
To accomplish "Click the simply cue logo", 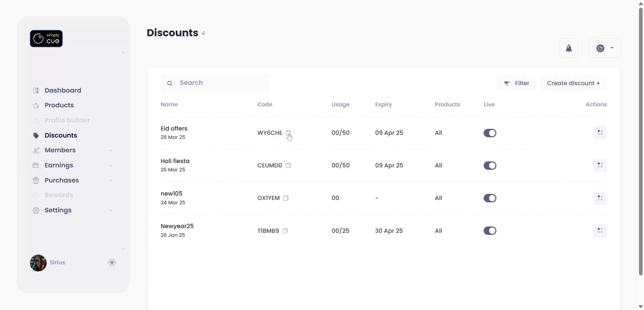I will [46, 39].
